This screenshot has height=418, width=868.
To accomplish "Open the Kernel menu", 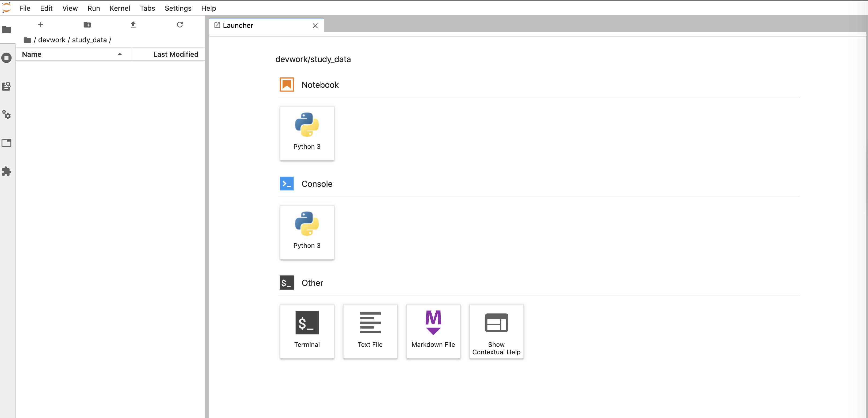I will click(120, 8).
